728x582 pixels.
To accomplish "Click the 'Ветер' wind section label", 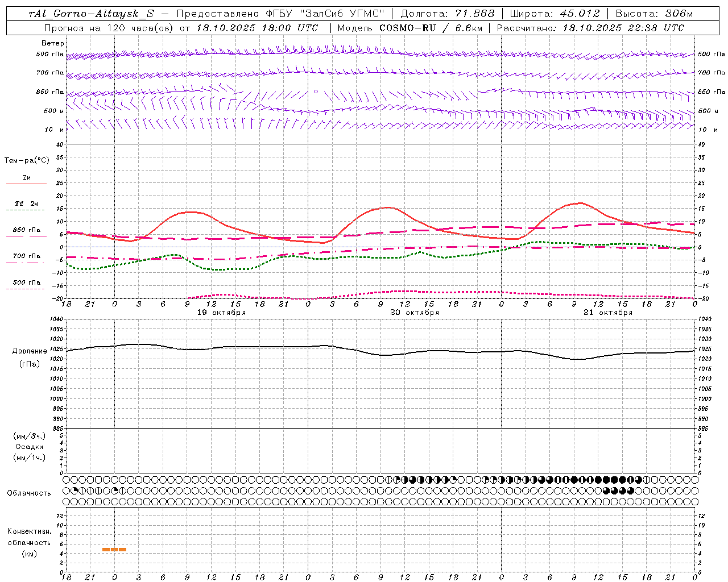I will click(53, 43).
